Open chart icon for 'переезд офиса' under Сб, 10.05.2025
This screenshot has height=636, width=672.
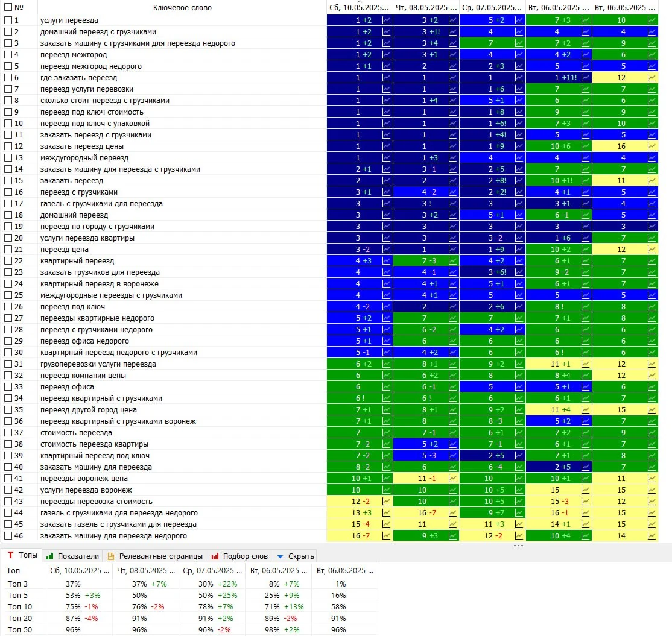[386, 387]
